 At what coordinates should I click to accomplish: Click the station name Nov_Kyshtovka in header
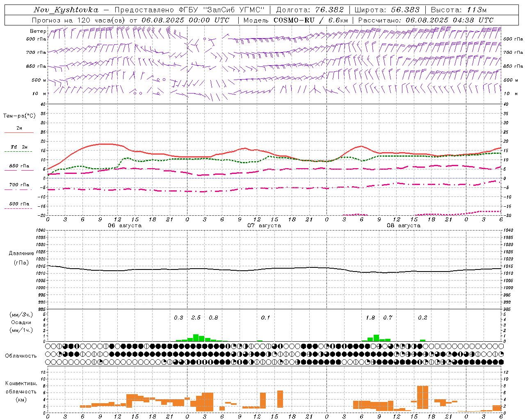(x=66, y=10)
